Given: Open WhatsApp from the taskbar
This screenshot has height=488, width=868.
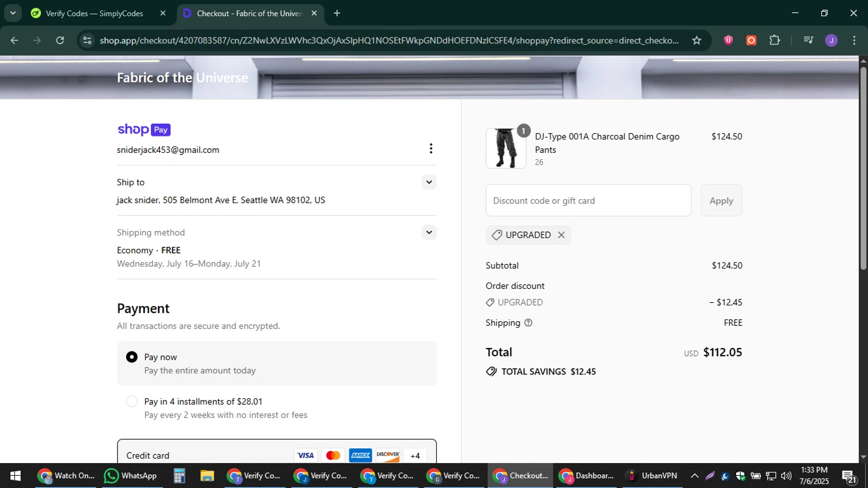Looking at the screenshot, I should 131,476.
